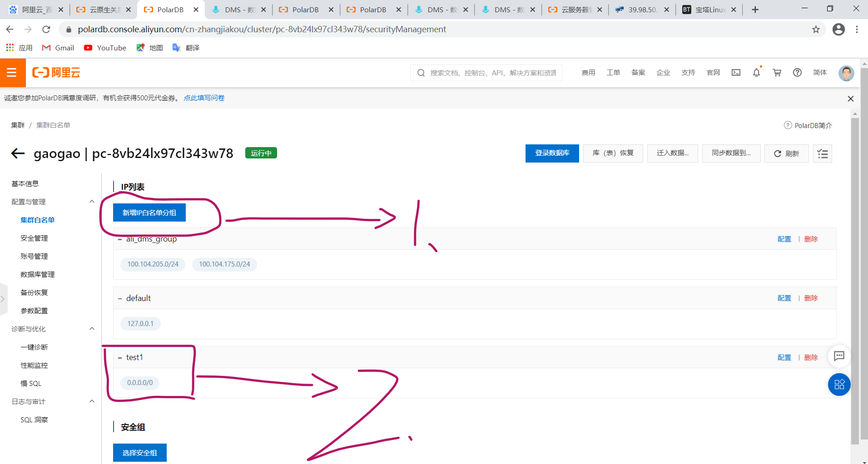Click 删除 for the ali_dms_group group
The height and width of the screenshot is (464, 868).
(x=811, y=239)
